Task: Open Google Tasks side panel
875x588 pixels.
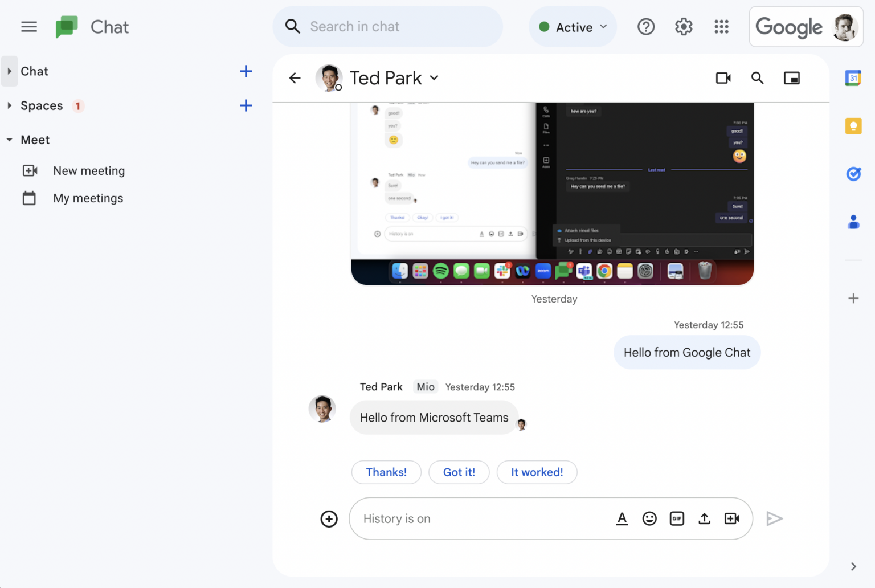Action: (x=853, y=174)
